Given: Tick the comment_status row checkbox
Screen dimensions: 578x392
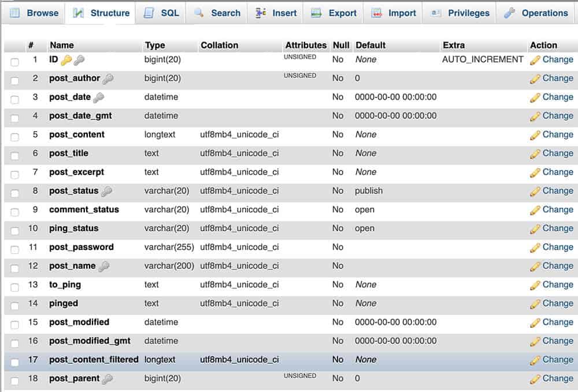Looking at the screenshot, I should pos(15,212).
